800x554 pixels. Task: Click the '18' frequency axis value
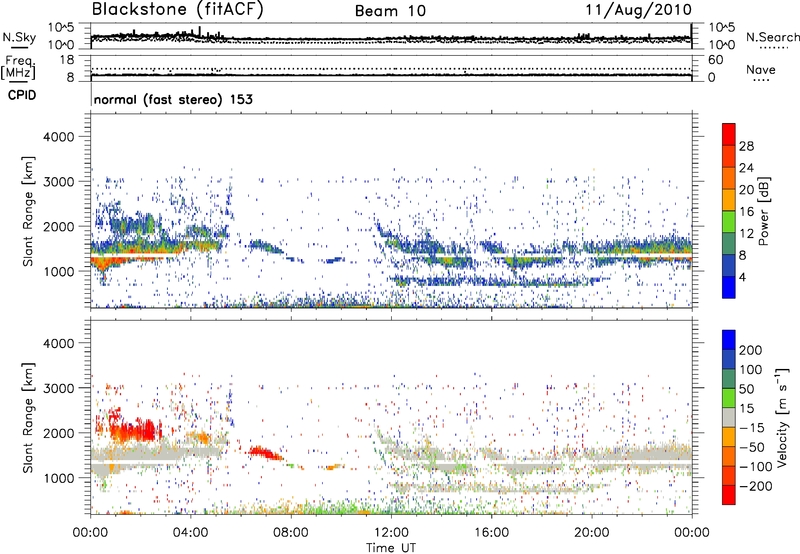(67, 60)
